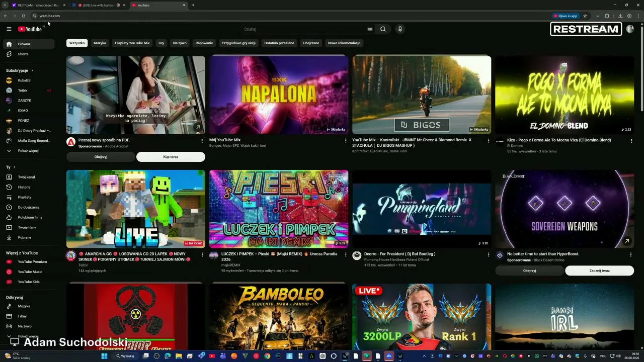Open options menu for Mój YouTube Mix
Viewport: 644px width, 362px height.
click(x=346, y=141)
